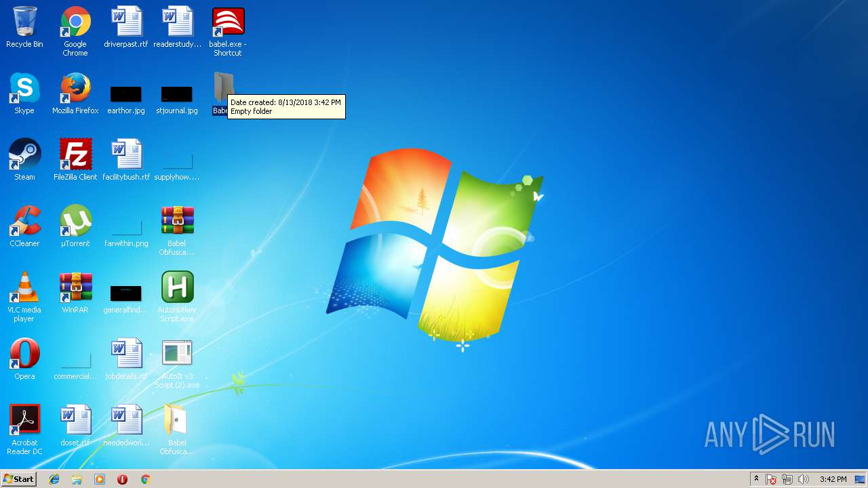Viewport: 868px width, 488px height.
Task: Open Windows Explorer from taskbar
Action: coord(77,479)
